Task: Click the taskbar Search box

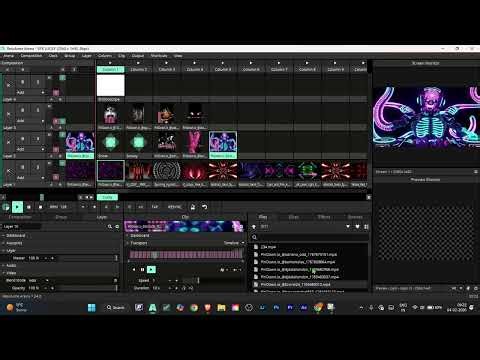Action: tap(115, 307)
